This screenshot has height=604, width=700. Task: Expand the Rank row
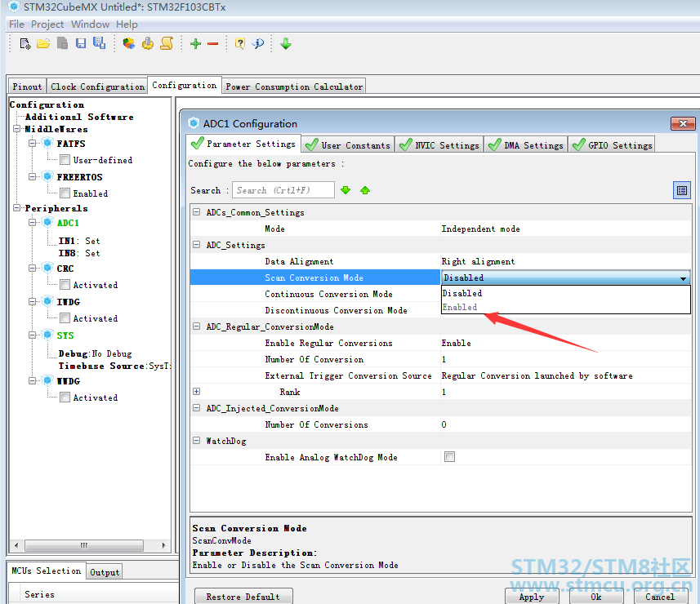(x=196, y=391)
